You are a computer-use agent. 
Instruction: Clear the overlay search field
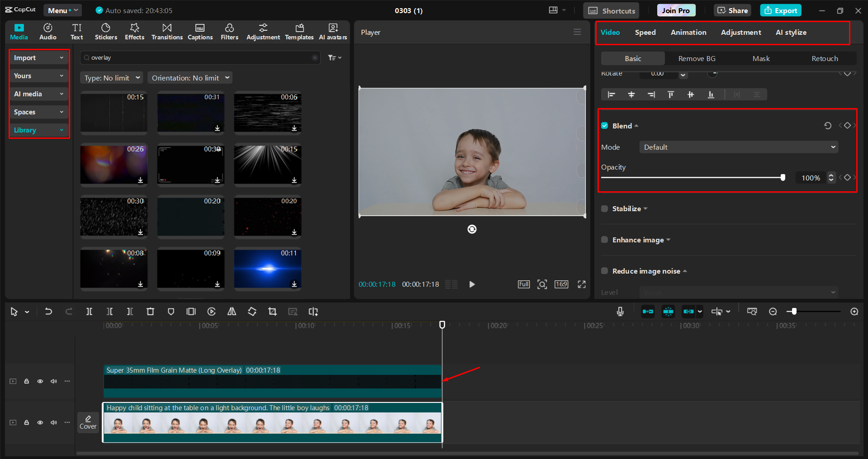(x=315, y=57)
